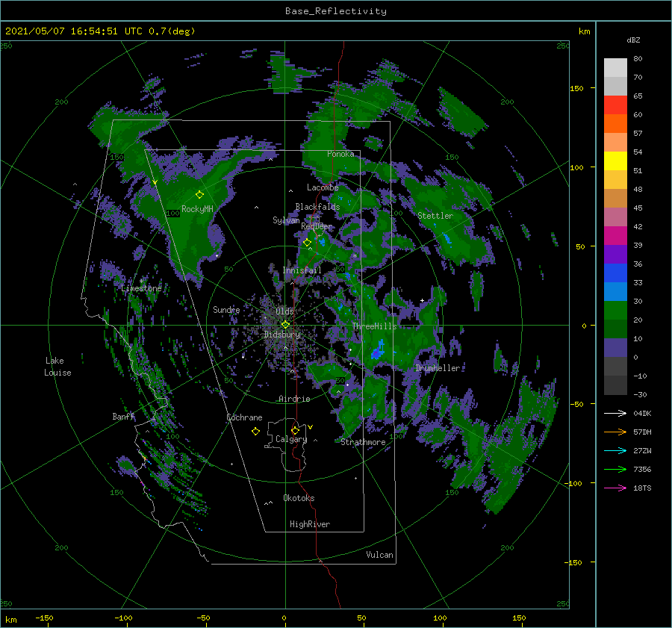Click the cyan 27ZW arrow in legend
The image size is (672, 628).
[x=615, y=450]
